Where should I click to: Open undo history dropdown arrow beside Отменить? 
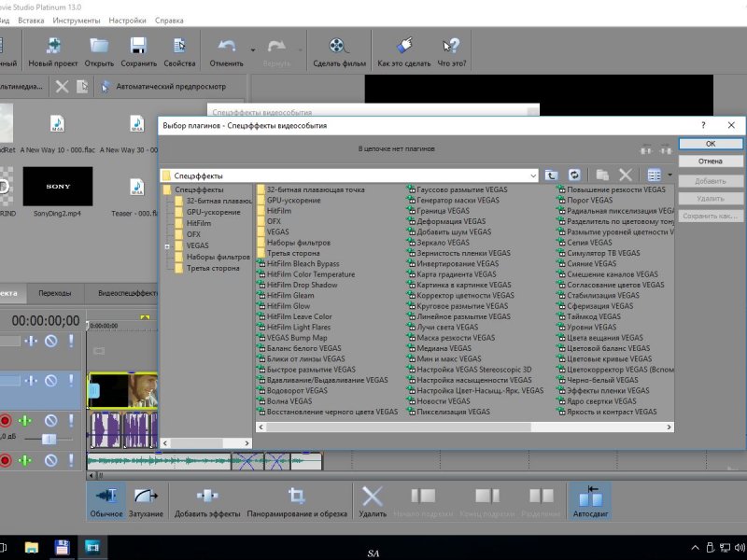(x=253, y=50)
